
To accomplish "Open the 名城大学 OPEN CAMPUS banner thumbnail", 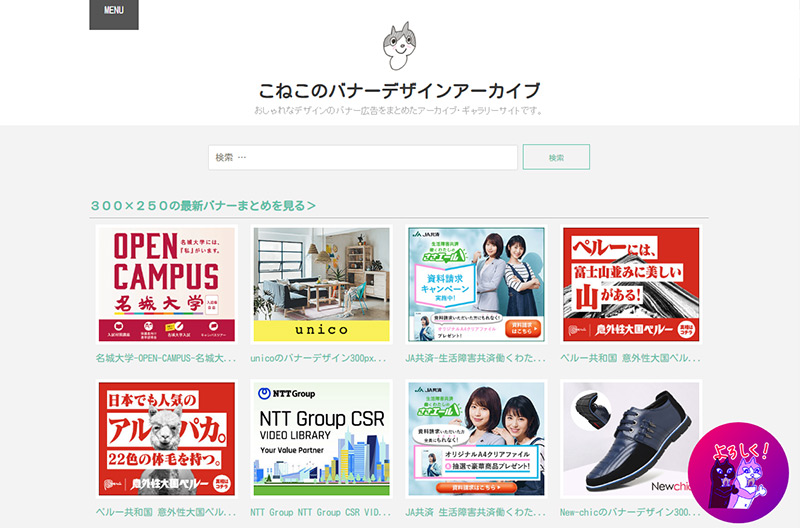I will [x=167, y=284].
